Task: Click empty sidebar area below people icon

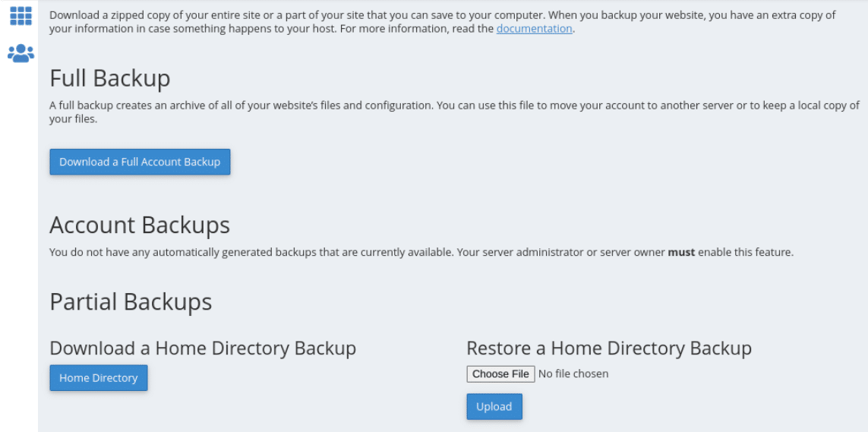Action: (19, 228)
